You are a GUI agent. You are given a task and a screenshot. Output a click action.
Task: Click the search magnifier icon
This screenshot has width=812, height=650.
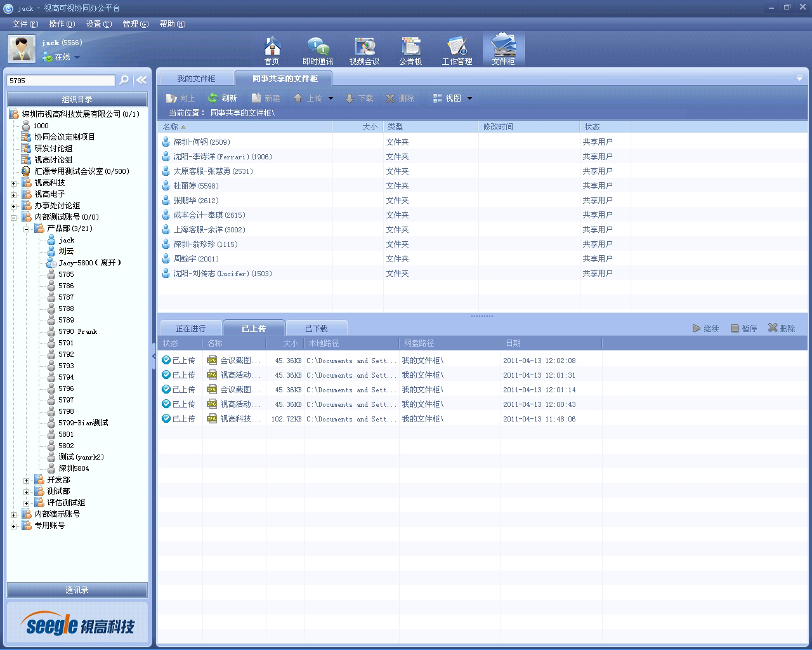click(124, 80)
